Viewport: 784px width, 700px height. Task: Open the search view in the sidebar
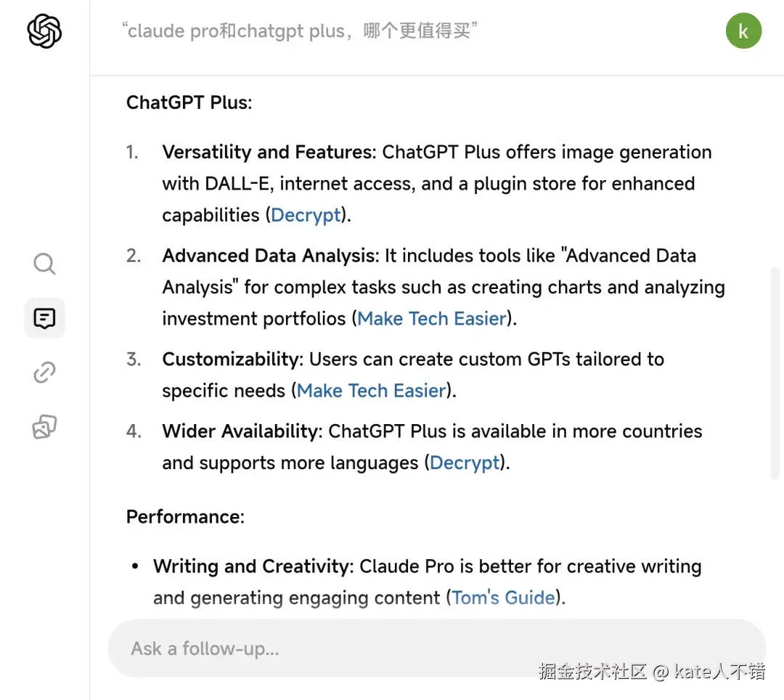(44, 264)
